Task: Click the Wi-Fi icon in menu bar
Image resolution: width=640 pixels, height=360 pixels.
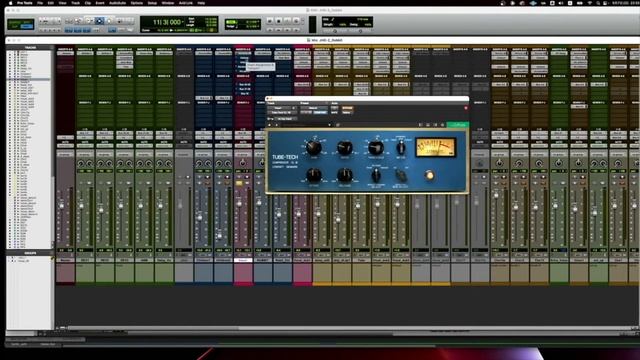Action: click(590, 3)
